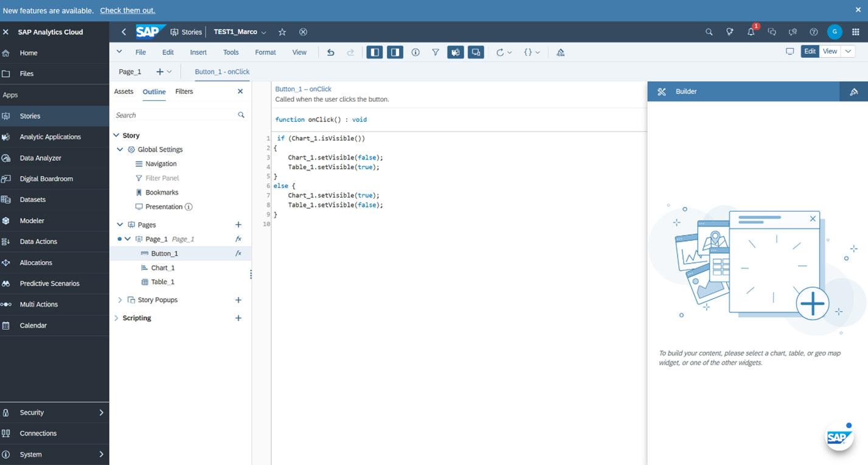This screenshot has height=465, width=868.
Task: Expand the Story Popups section
Action: tap(119, 299)
